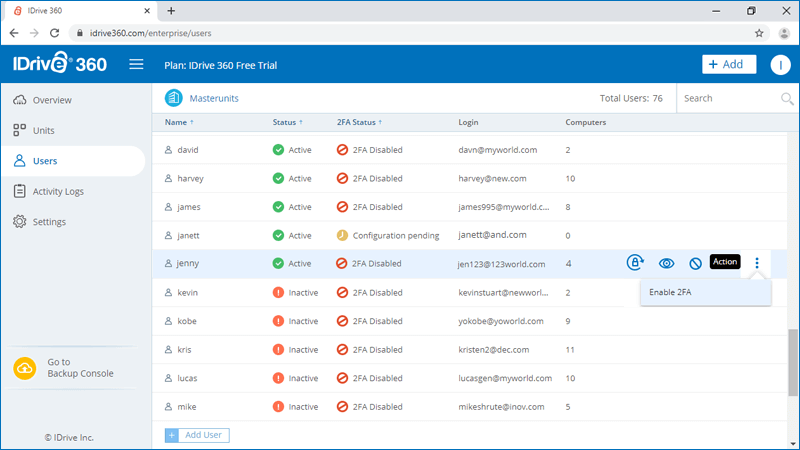The image size is (800, 450).
Task: Click Overview cloud icon in sidebar
Action: (x=19, y=100)
